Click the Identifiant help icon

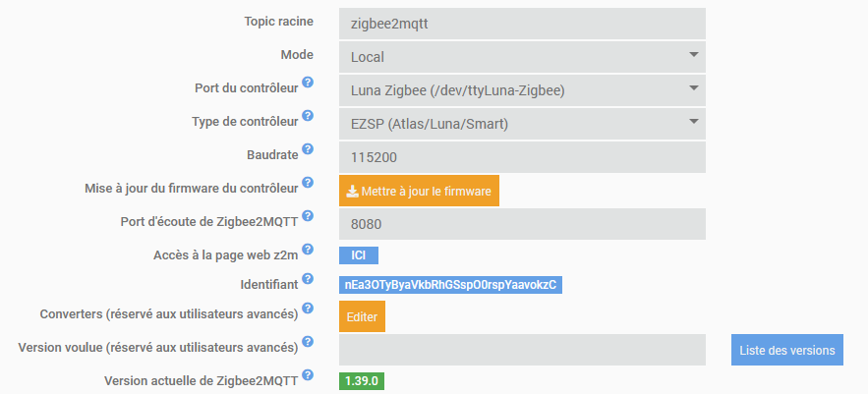pos(308,279)
